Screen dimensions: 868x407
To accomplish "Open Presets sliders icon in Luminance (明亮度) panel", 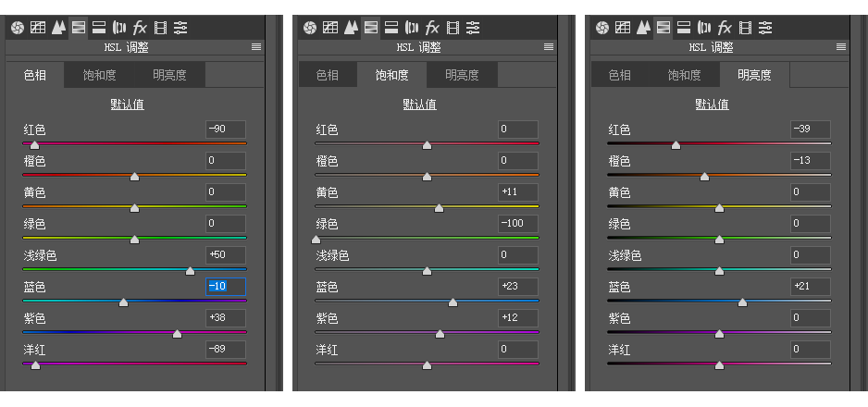I will 765,28.
